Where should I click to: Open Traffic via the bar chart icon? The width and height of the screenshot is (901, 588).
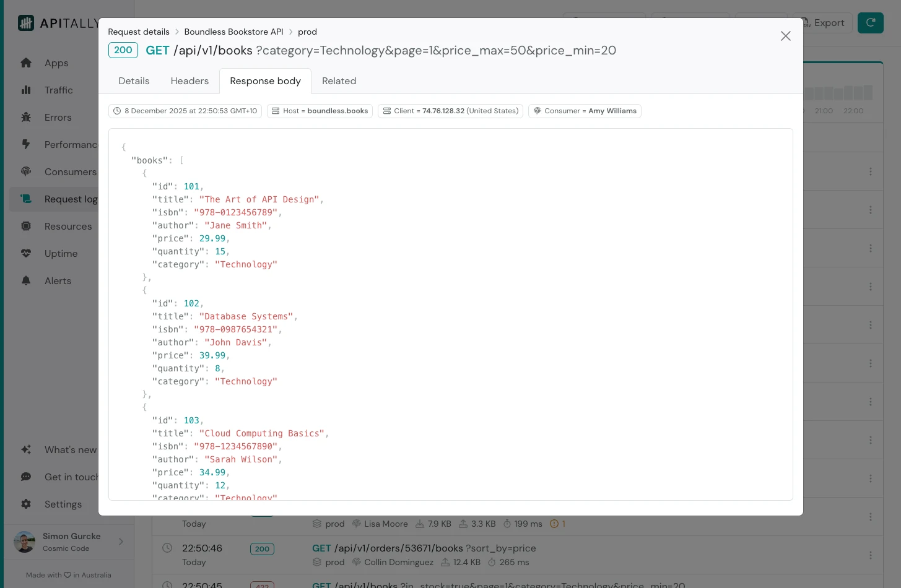pos(26,90)
